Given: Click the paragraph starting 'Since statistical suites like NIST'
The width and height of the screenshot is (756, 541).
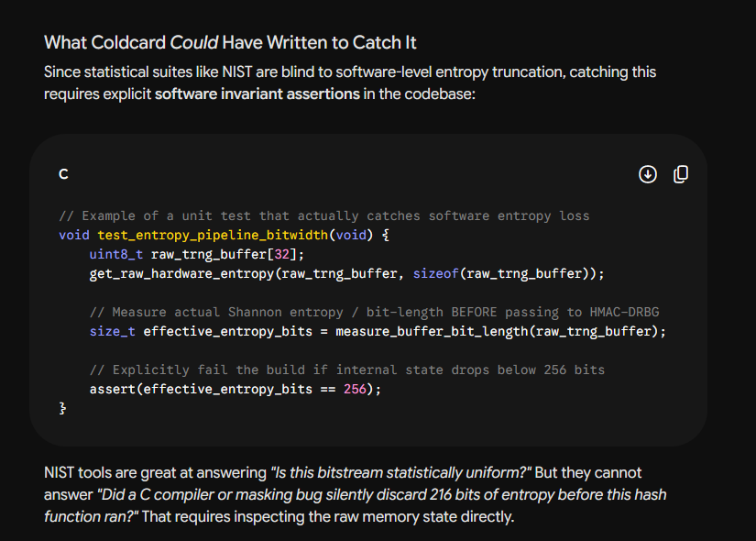Looking at the screenshot, I should (350, 83).
